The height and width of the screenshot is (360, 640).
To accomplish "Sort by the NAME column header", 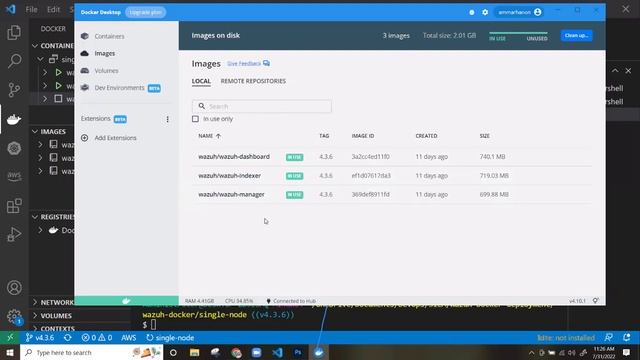I will click(209, 136).
